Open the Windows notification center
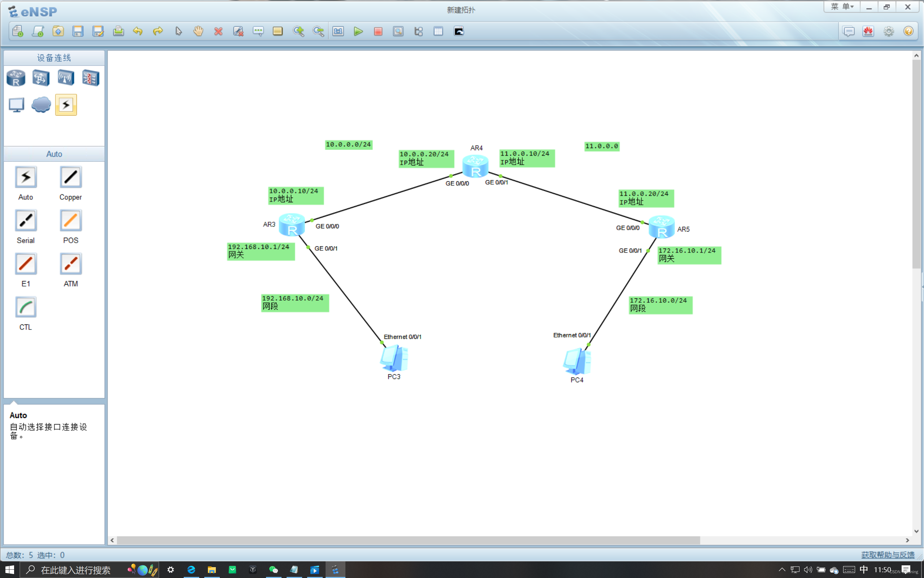Screen dimensions: 924x578 (x=906, y=570)
